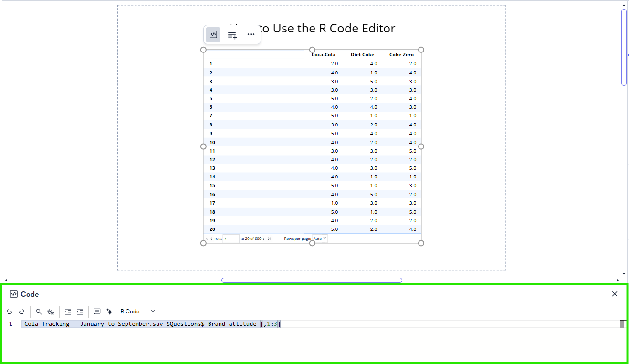Jump to the last page of table
The image size is (629, 364).
coord(270,239)
